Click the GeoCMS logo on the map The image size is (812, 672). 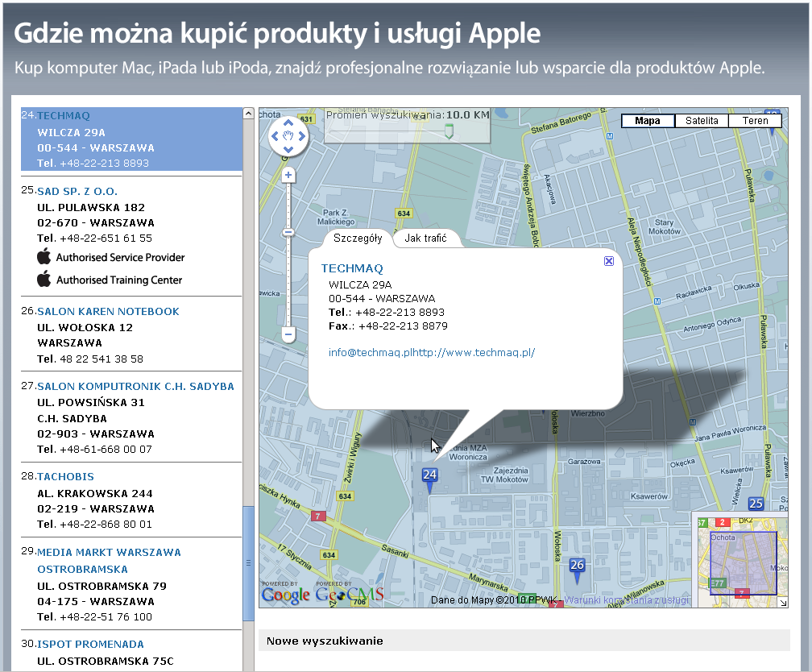point(350,595)
